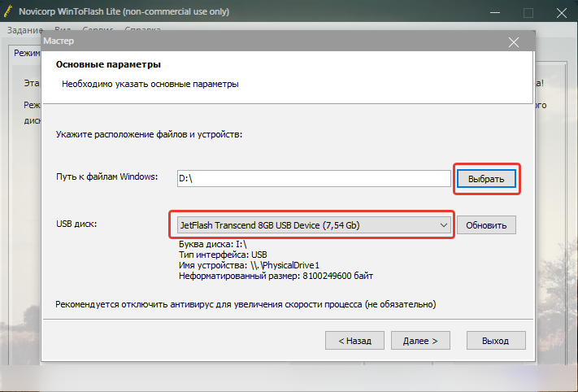Click the Путь к файлам Windows label
Screen dimensions: 578x392
click(106, 177)
